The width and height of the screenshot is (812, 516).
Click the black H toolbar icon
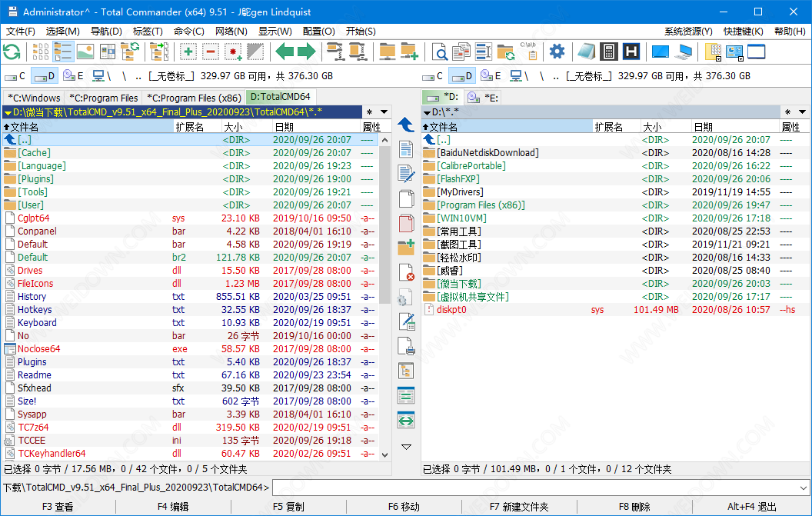click(631, 52)
